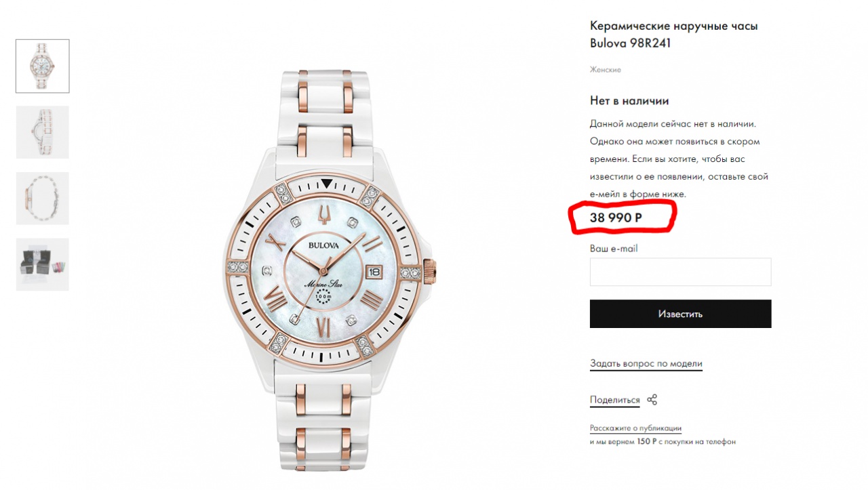Click the date window on the watch dial

(x=375, y=271)
